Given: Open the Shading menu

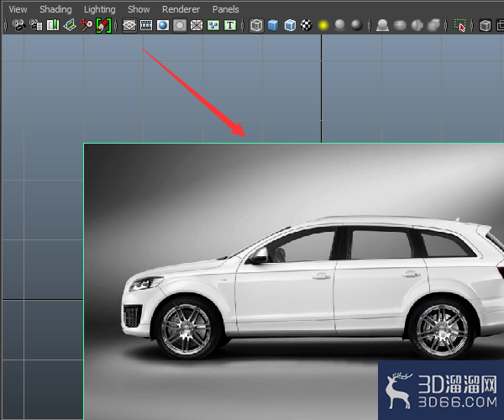Looking at the screenshot, I should pyautogui.click(x=55, y=9).
